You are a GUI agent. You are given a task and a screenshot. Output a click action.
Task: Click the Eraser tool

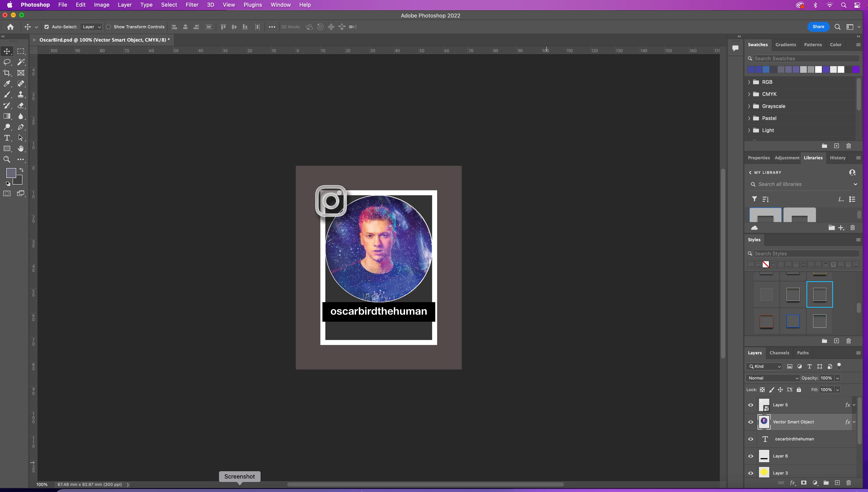21,105
